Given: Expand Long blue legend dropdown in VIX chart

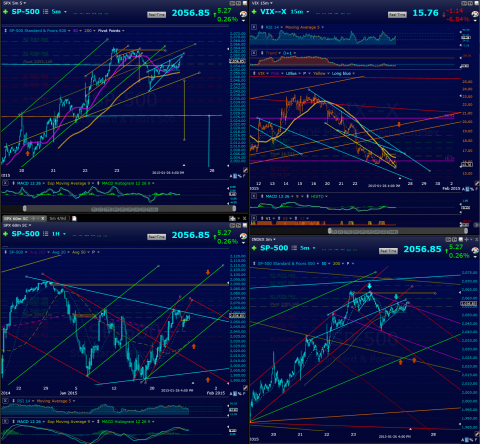Looking at the screenshot, I should coord(353,73).
